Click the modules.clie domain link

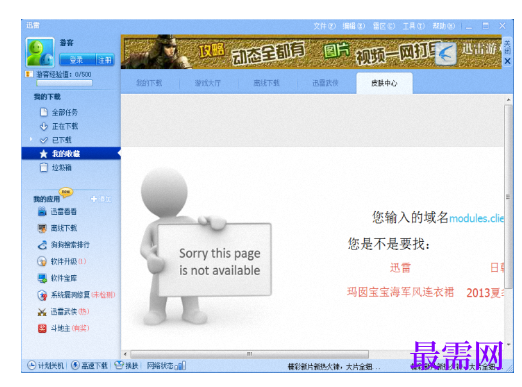(x=477, y=218)
